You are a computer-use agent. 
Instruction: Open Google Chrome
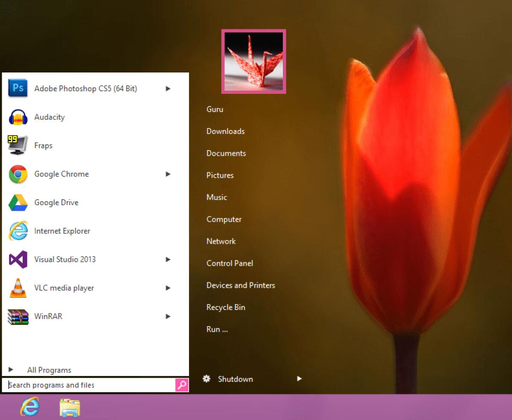pos(61,174)
